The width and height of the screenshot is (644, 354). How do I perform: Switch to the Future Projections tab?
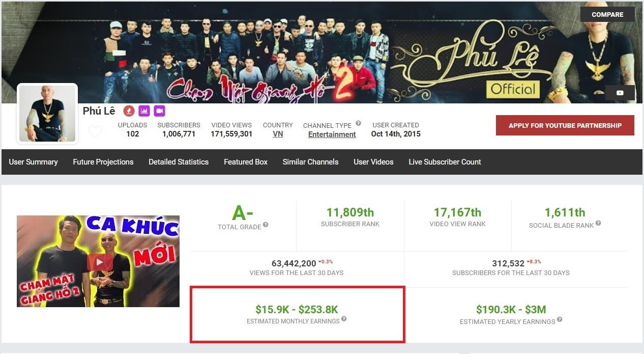103,162
